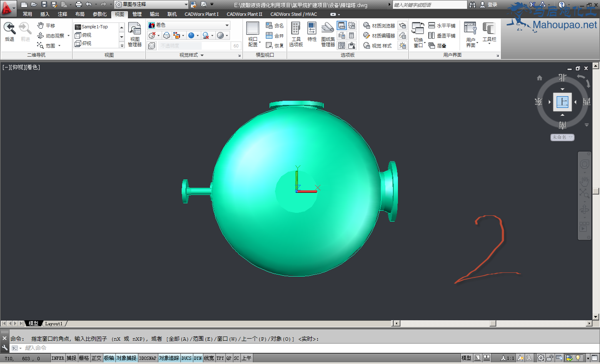Toggle 对象追踪 object snap tracking
This screenshot has height=364, width=600.
(x=169, y=358)
